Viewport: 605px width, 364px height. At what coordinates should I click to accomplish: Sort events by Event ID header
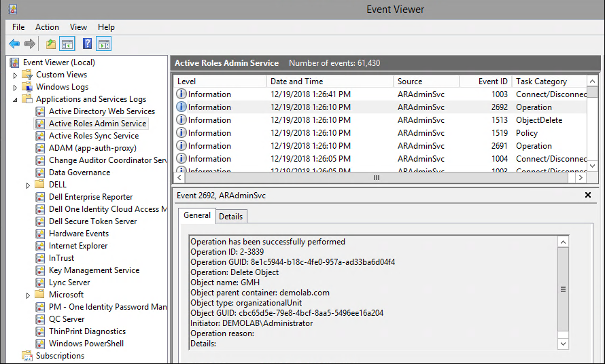coord(485,81)
